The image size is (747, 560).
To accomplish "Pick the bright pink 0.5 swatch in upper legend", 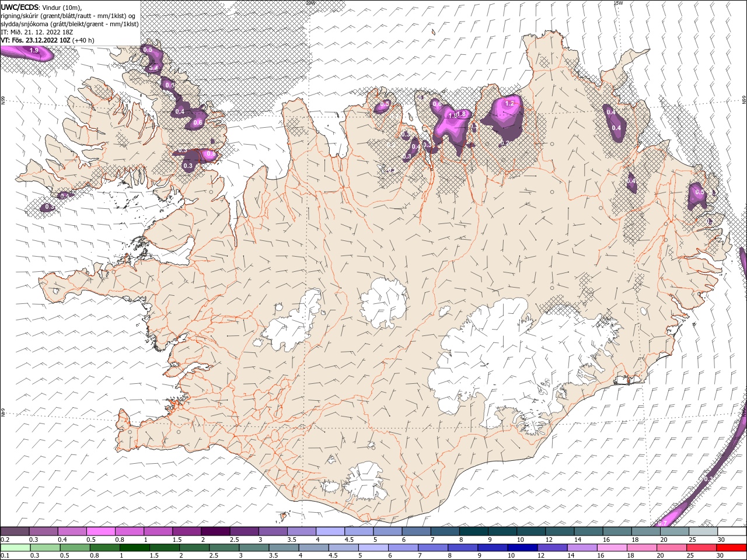I will click(x=100, y=531).
